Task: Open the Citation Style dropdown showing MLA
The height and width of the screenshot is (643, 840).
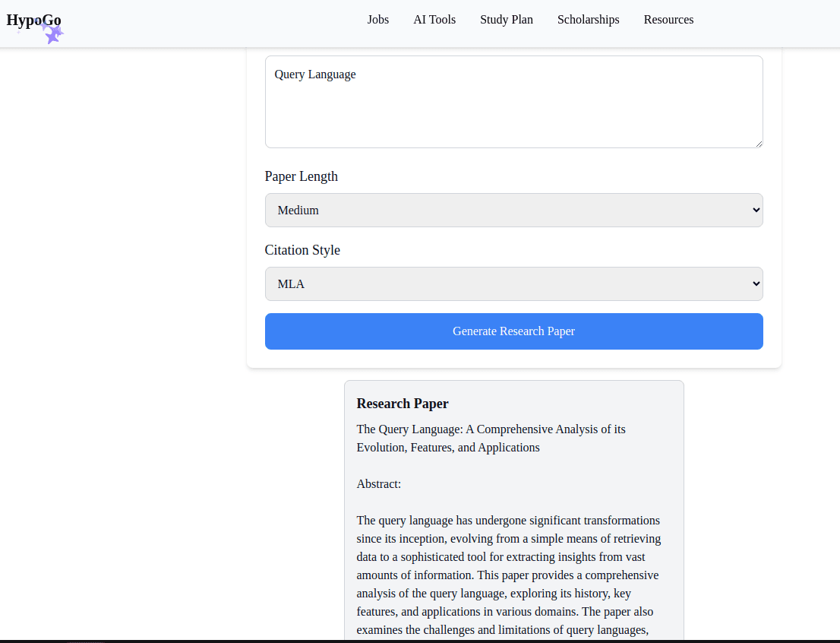Action: [513, 284]
